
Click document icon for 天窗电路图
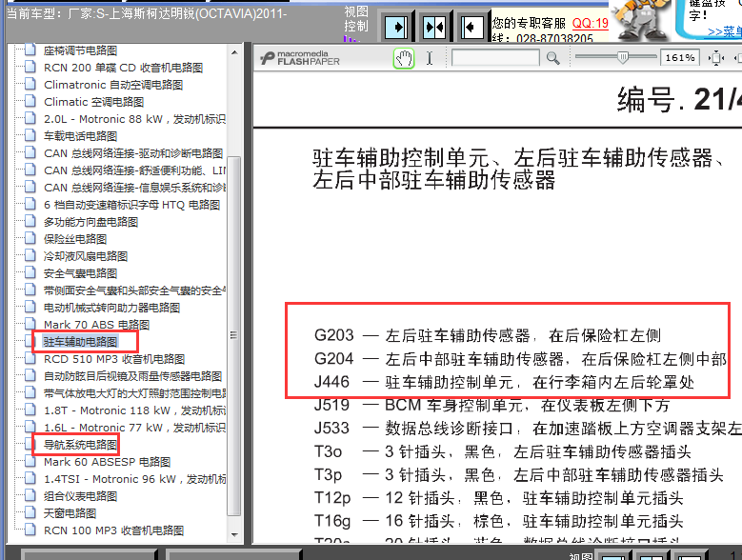pyautogui.click(x=30, y=512)
